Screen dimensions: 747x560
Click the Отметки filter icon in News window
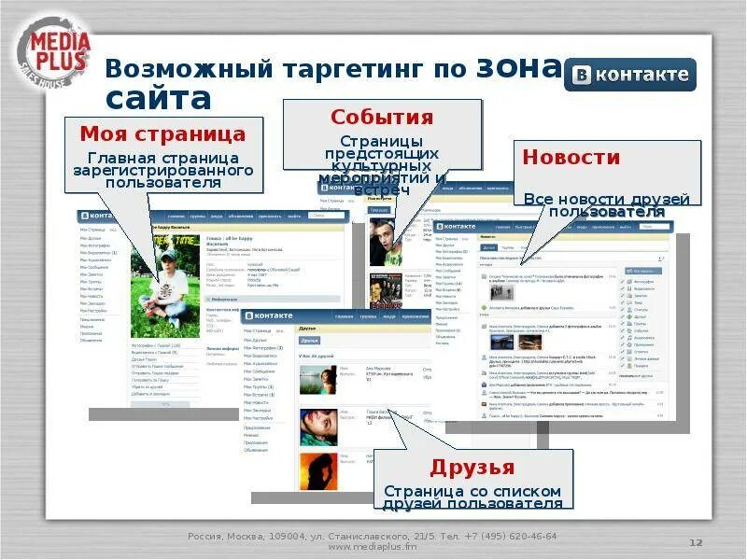point(629,352)
